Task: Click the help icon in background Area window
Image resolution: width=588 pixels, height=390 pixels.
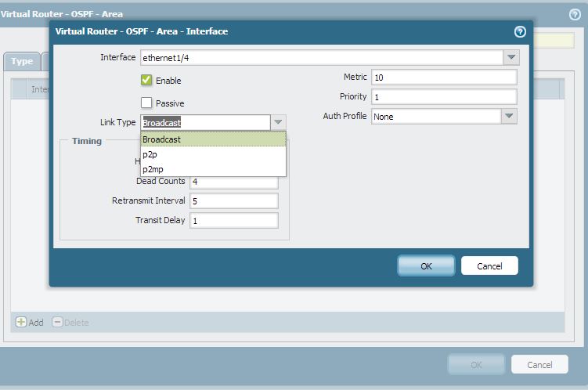Action: click(x=574, y=14)
